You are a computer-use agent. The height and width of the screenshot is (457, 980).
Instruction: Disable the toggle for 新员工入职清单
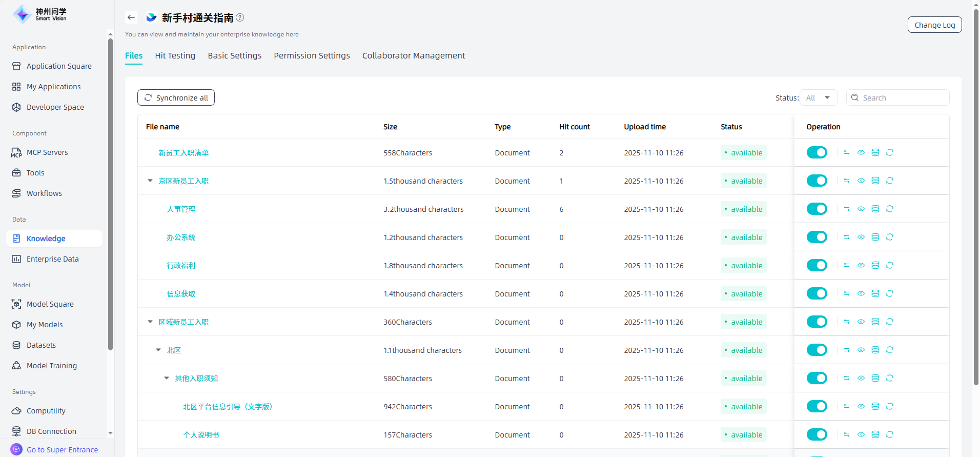click(x=816, y=152)
